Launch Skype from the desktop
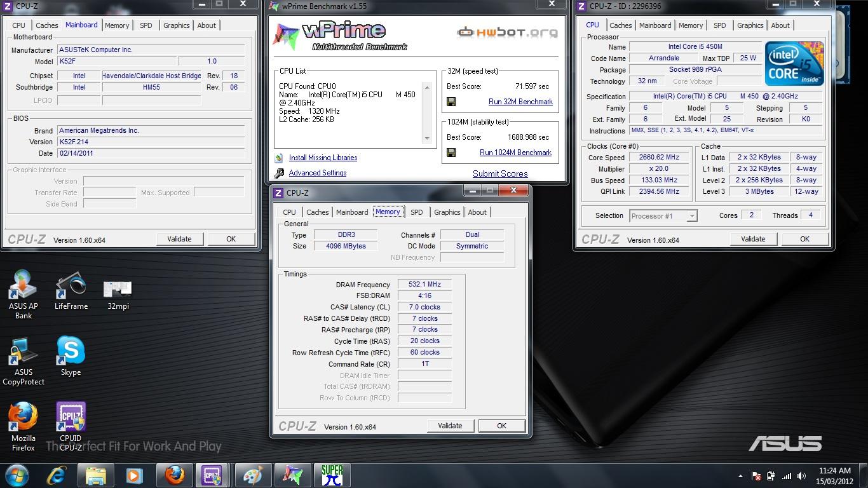 [71, 356]
